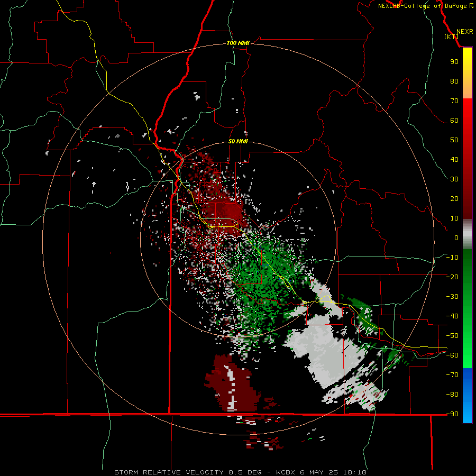Click the -50 value on the velocity scale
Viewport: 476px width, 476px height.
coord(452,335)
